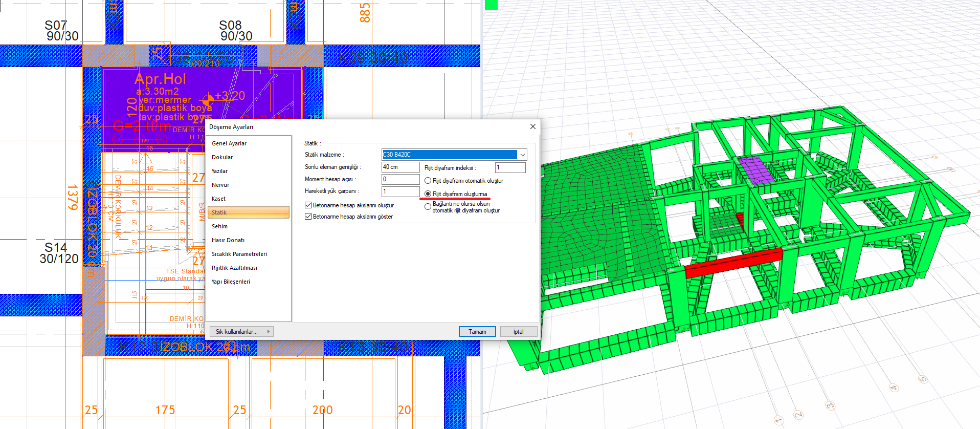
Task: Click the S14 30/120 column label
Action: pos(59,253)
